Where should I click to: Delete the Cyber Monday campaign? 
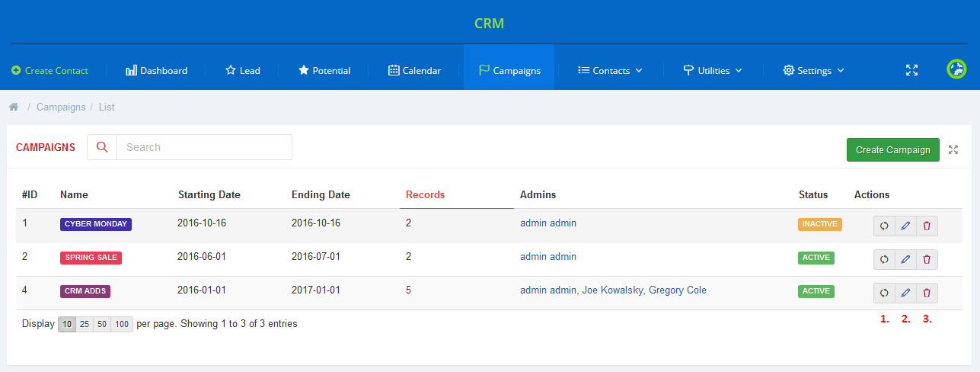pyautogui.click(x=927, y=226)
